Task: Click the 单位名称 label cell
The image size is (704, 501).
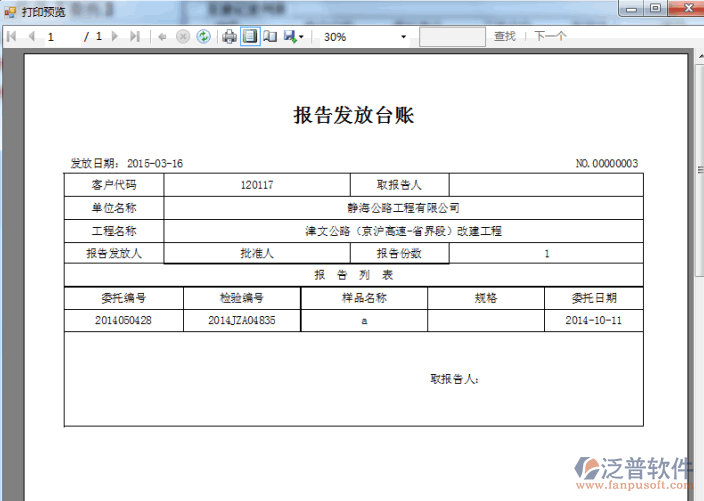Action: (114, 208)
